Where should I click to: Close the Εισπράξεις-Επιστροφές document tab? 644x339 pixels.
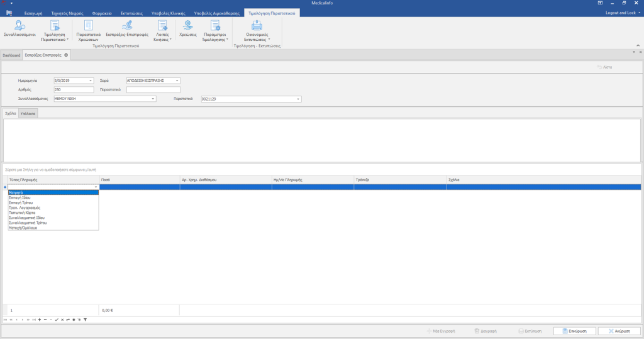[x=66, y=55]
